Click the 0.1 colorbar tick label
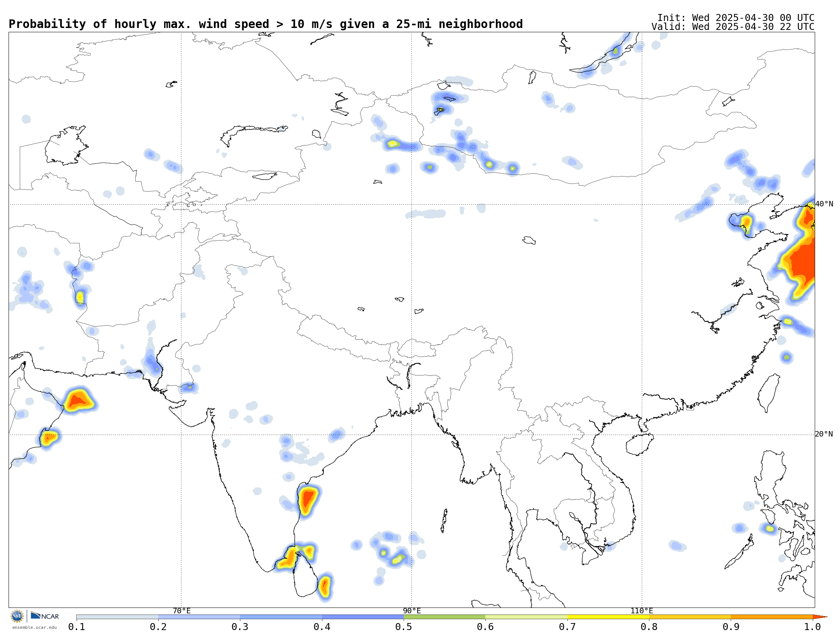This screenshot has width=840, height=632. click(77, 627)
